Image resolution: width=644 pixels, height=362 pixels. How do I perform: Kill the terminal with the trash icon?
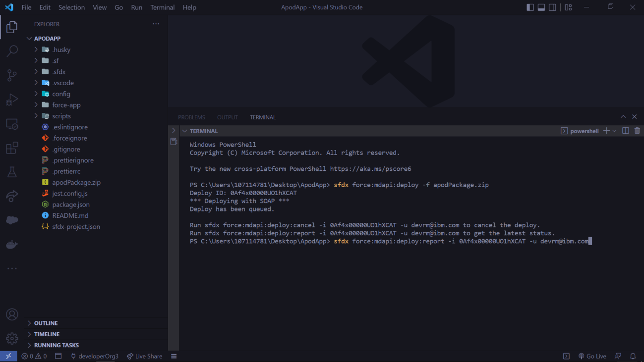click(x=637, y=130)
